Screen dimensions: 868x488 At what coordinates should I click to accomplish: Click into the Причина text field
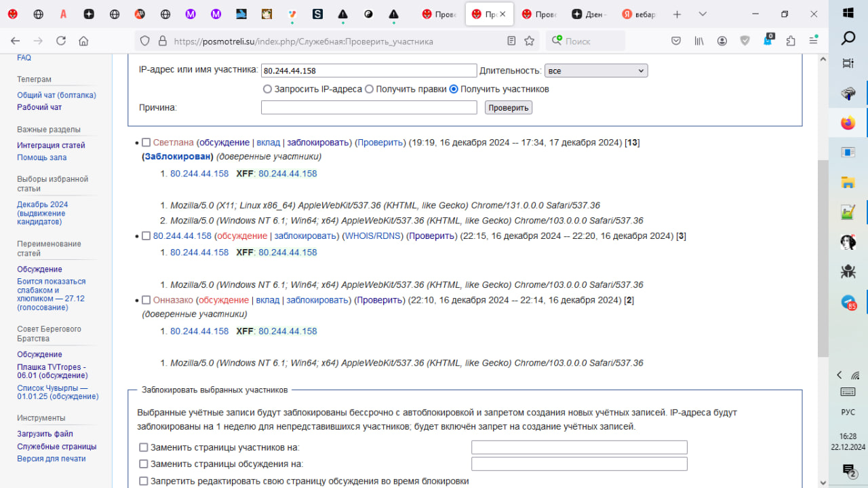[369, 107]
